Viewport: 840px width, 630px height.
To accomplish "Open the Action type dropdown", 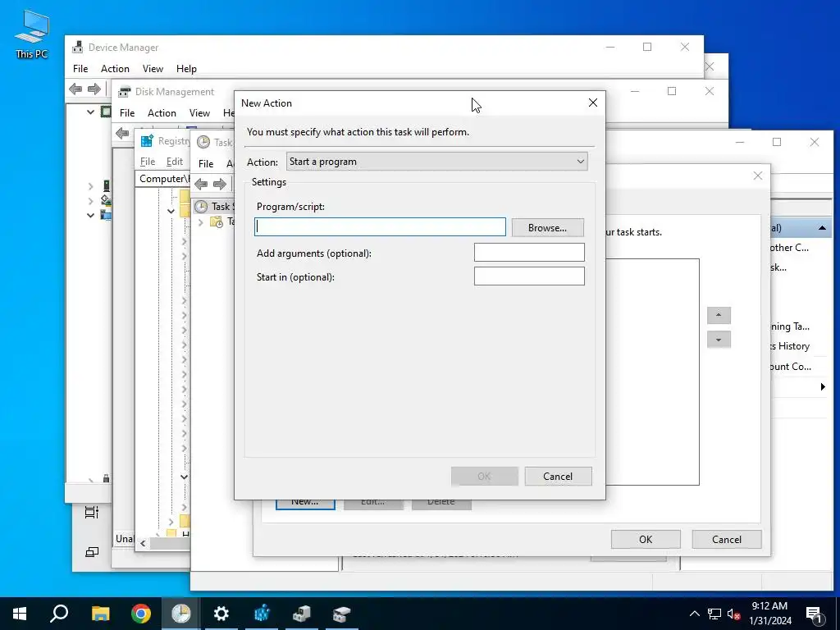I will coord(437,162).
